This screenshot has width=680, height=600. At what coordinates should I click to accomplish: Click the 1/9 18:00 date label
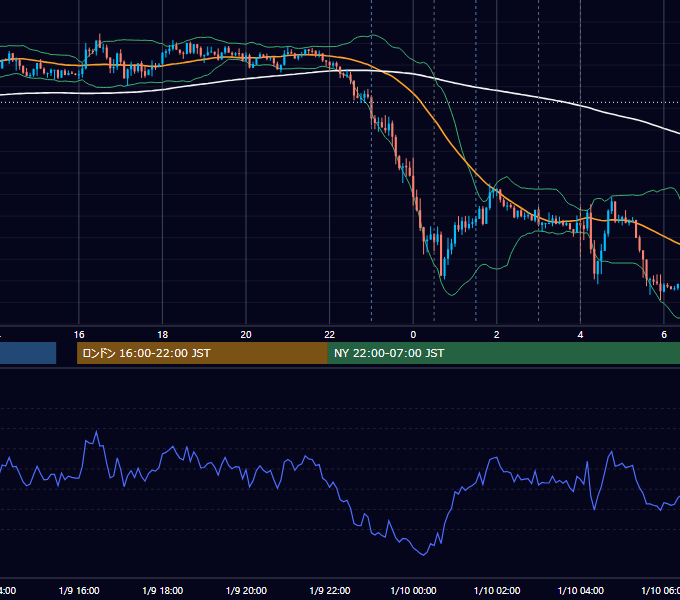(x=163, y=590)
